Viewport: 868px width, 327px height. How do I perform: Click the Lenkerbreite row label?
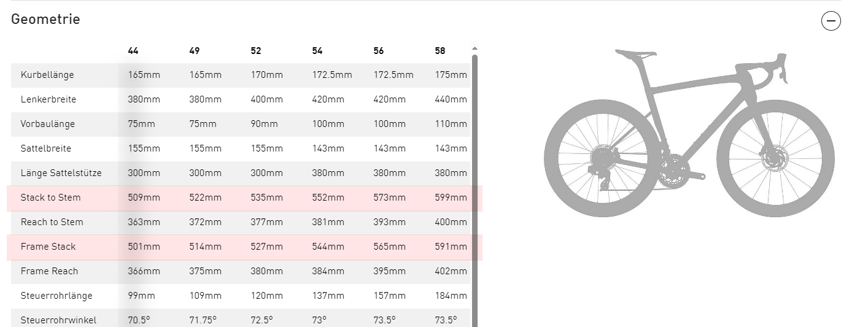pyautogui.click(x=48, y=99)
